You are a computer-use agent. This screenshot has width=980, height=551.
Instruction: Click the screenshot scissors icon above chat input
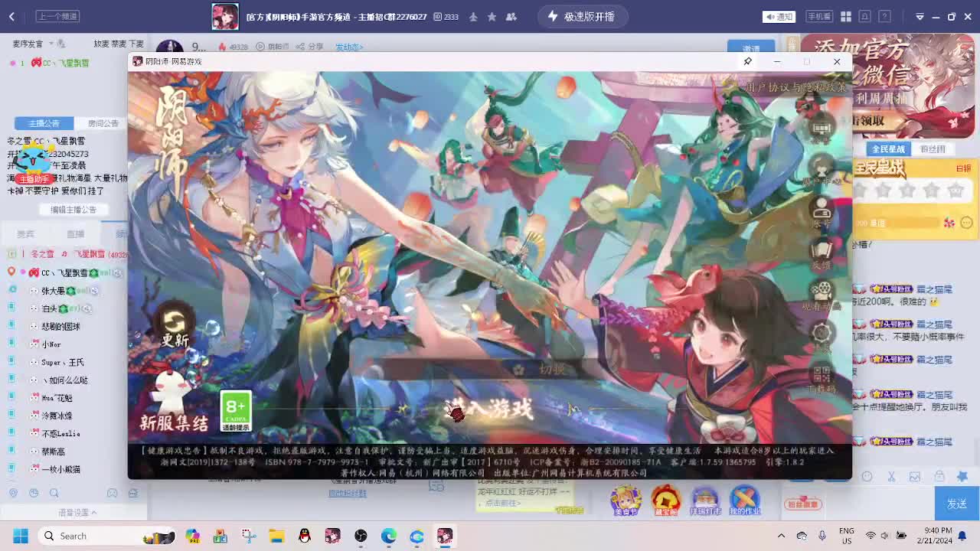892,476
